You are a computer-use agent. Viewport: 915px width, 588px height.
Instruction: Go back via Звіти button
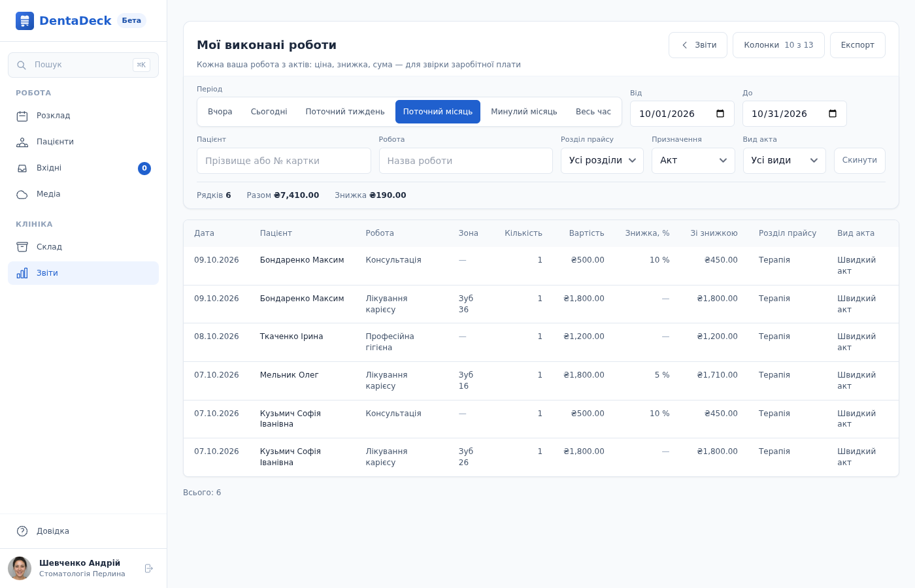698,45
